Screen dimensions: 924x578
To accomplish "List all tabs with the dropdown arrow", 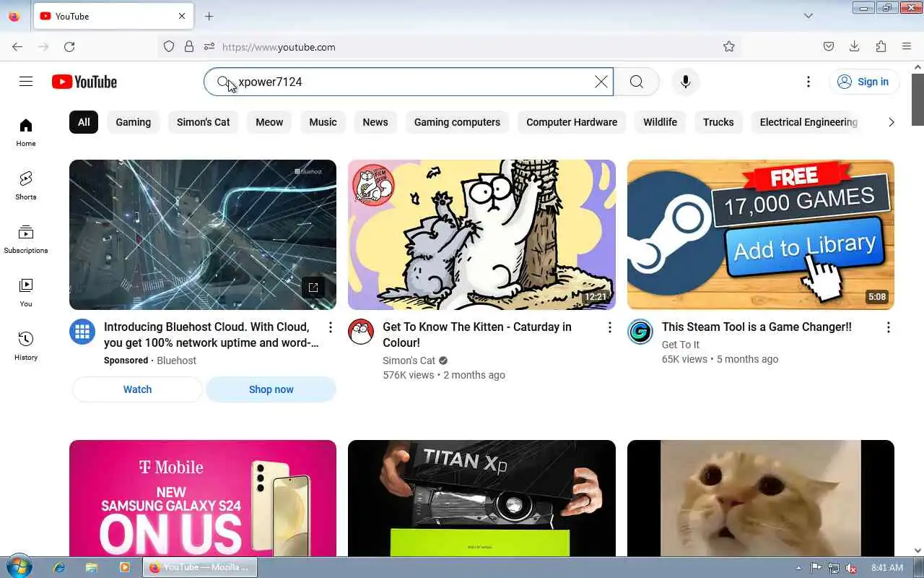I will 808,16.
